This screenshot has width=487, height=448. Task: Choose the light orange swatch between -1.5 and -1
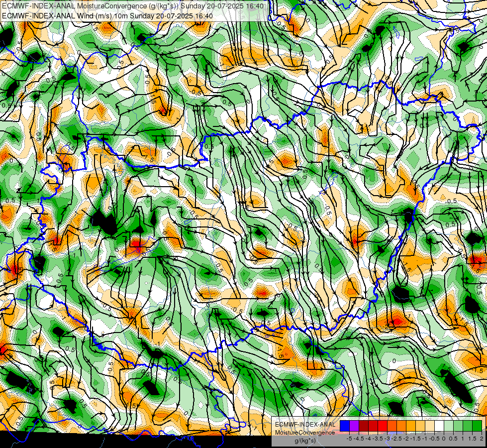click(x=420, y=426)
